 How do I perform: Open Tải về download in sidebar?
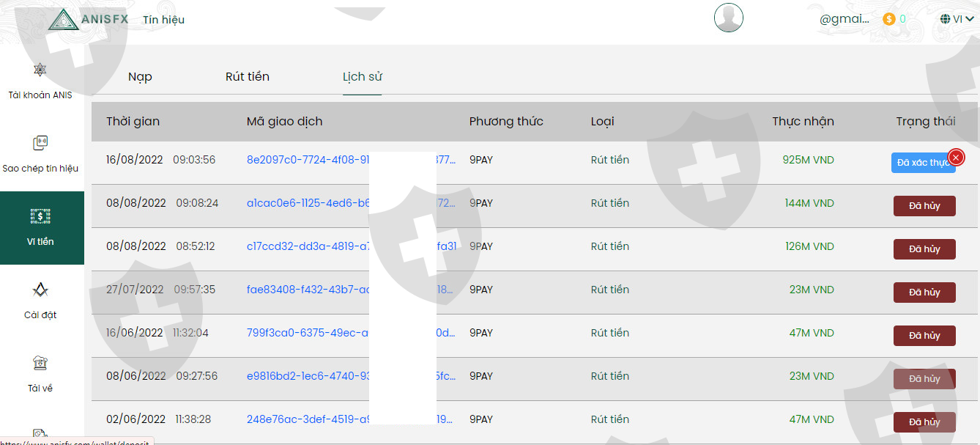pos(40,375)
